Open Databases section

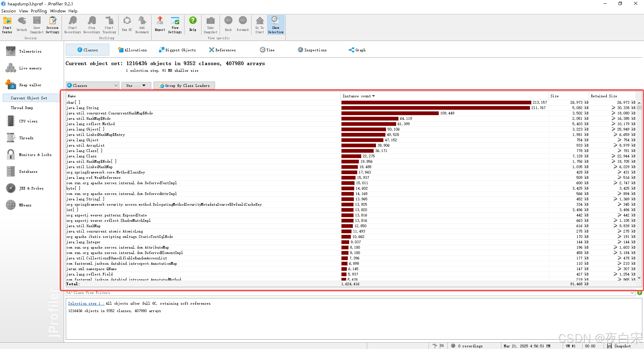[x=28, y=171]
